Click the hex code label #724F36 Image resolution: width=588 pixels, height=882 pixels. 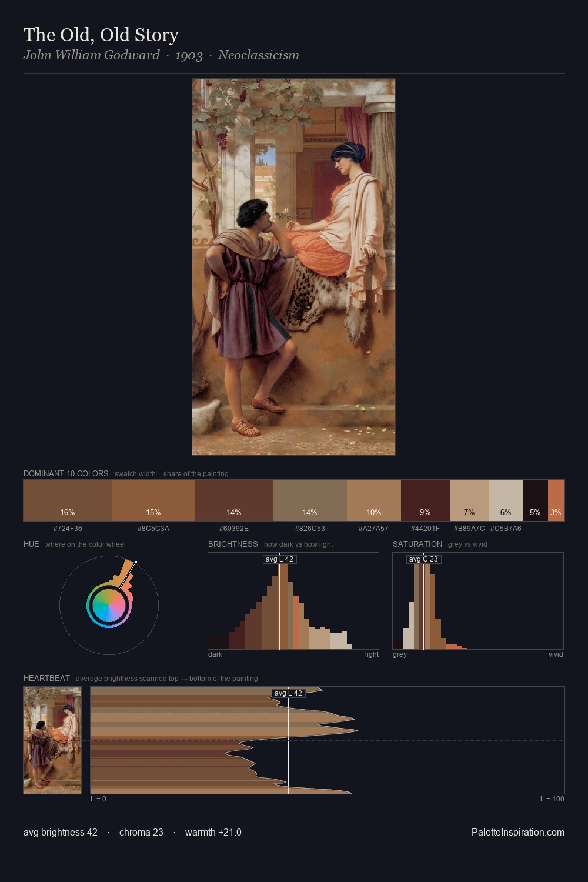[68, 529]
